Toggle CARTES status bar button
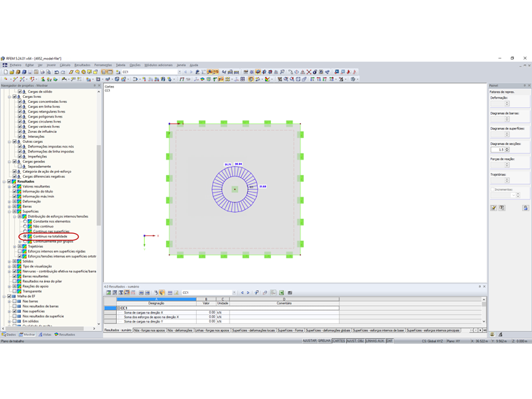This screenshot has height=399, width=532. click(339, 341)
